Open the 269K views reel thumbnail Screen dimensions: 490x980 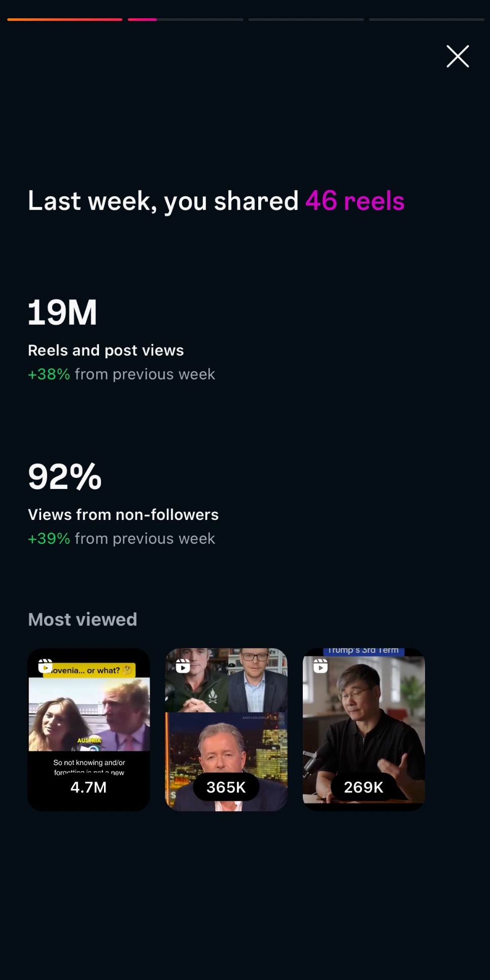click(x=364, y=729)
